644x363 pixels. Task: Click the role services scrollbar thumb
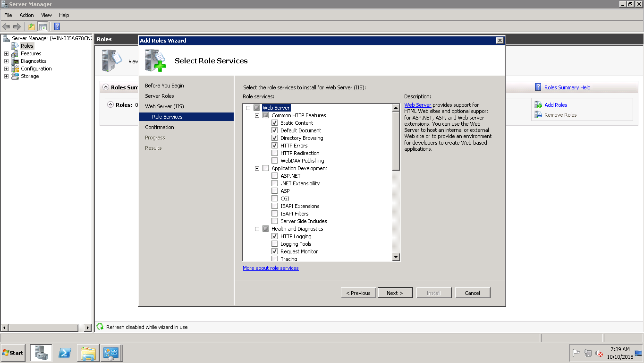pyautogui.click(x=396, y=141)
